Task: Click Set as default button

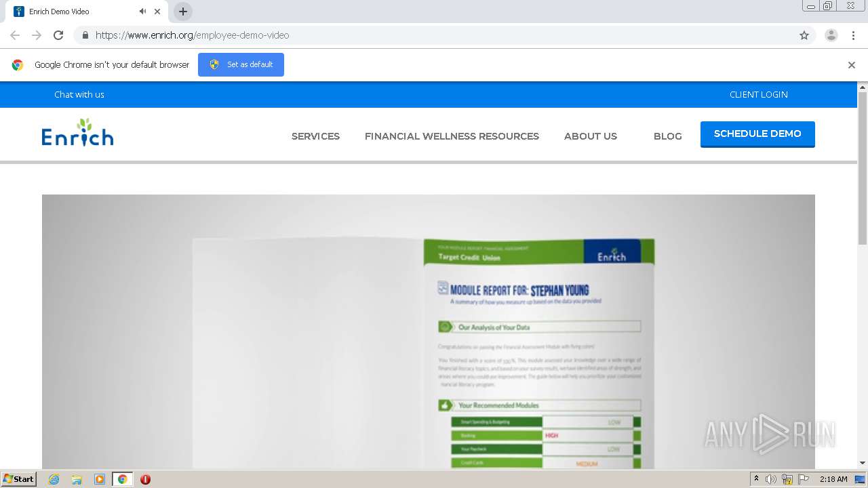Action: click(x=241, y=64)
